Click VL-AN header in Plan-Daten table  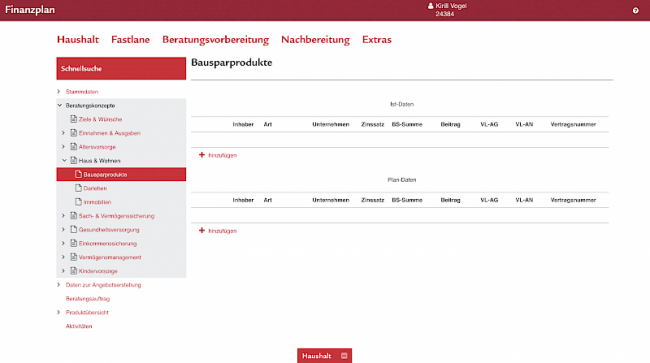point(524,200)
